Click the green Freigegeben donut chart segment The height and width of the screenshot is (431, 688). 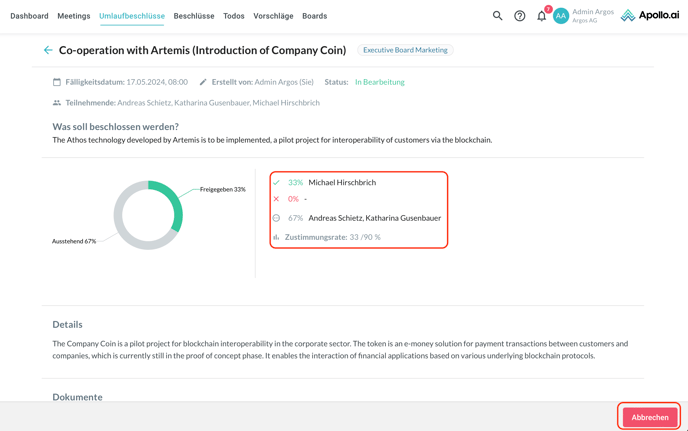click(x=174, y=203)
